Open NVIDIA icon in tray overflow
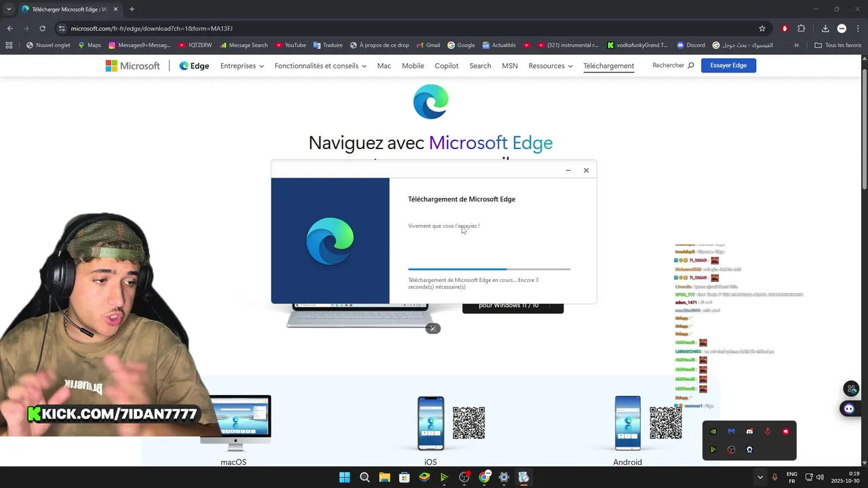This screenshot has height=488, width=868. click(x=713, y=431)
